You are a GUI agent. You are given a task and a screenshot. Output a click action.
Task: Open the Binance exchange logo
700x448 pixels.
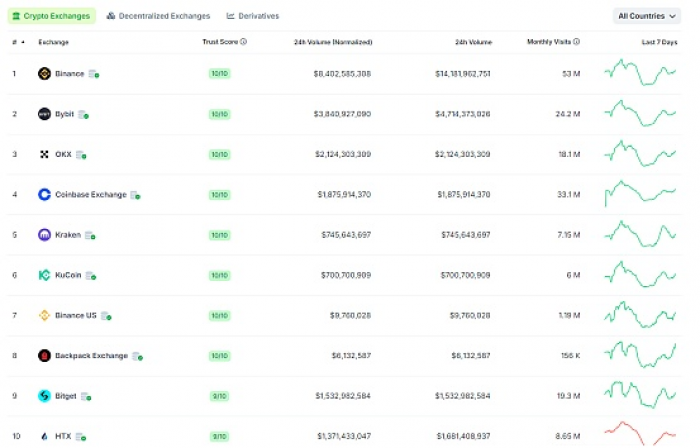tap(44, 73)
